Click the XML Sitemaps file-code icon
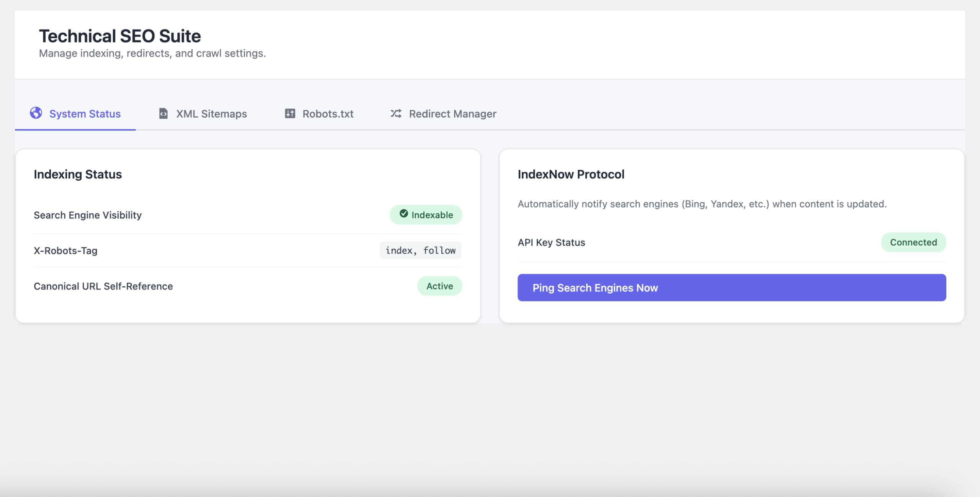980x497 pixels. (x=163, y=114)
